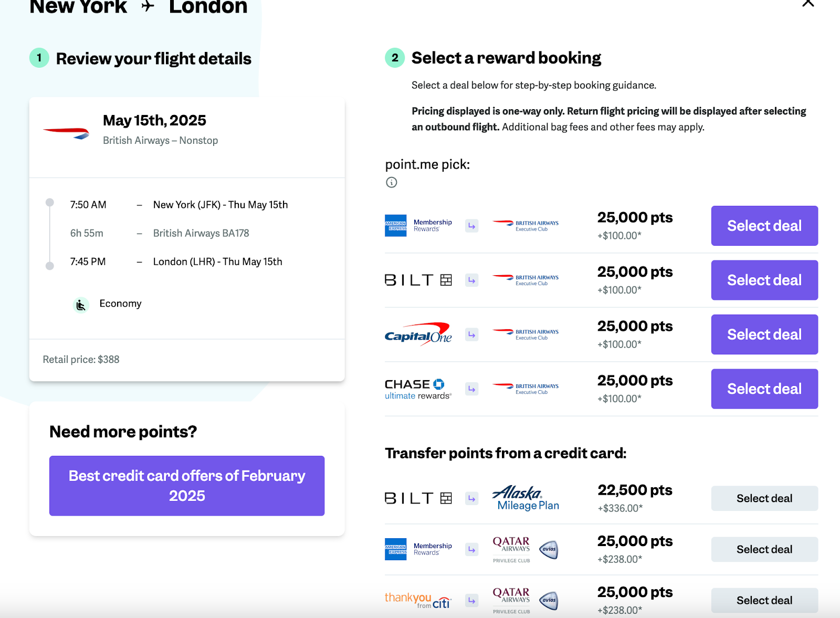Open Best credit card offers of February 2025

point(187,486)
